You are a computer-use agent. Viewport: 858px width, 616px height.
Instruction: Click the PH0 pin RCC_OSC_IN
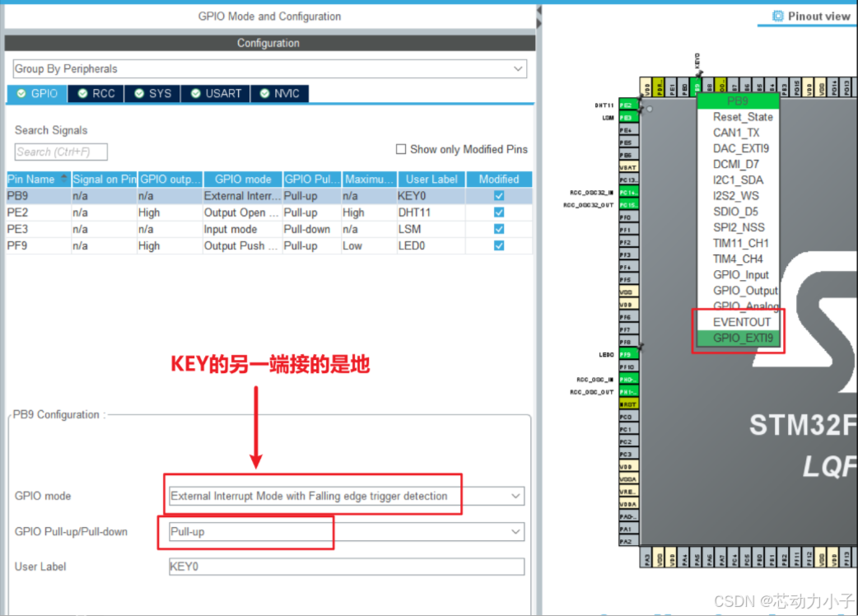click(x=629, y=379)
